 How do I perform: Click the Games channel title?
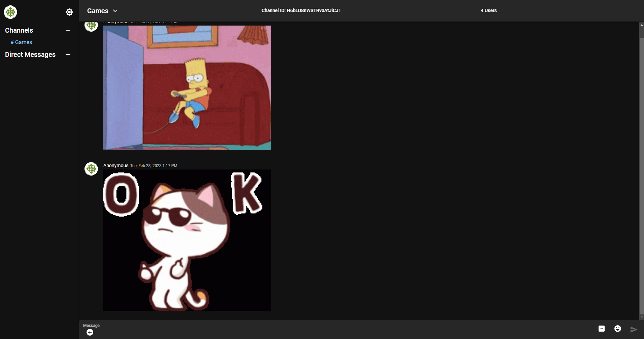point(98,11)
